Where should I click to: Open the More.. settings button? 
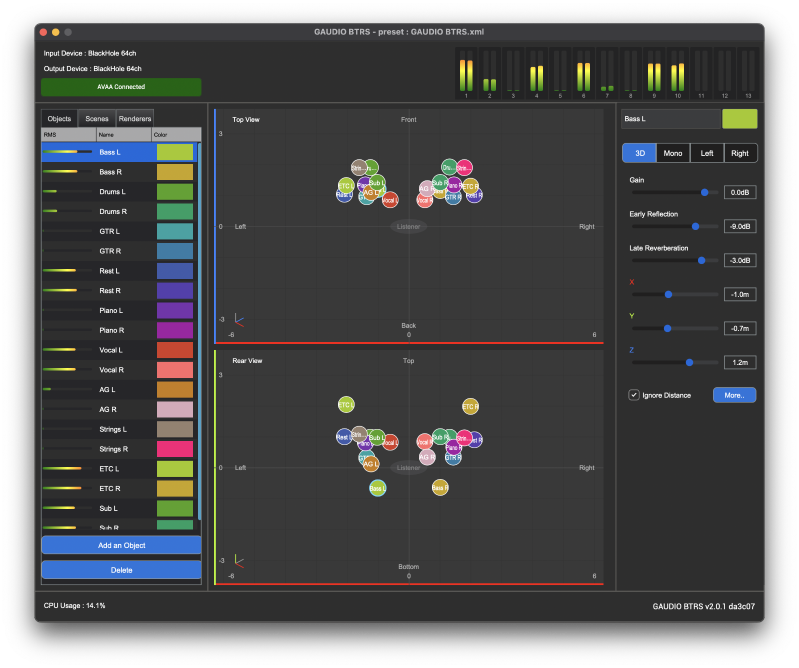click(x=734, y=395)
